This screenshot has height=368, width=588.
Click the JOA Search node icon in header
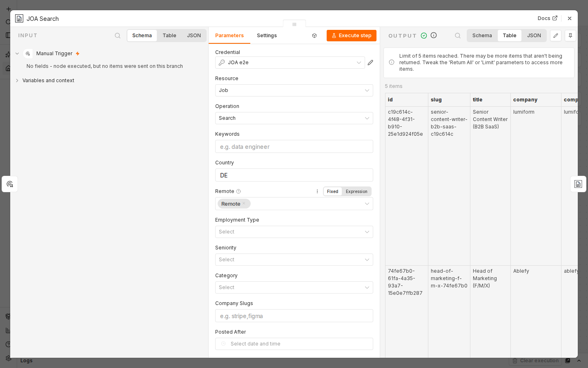click(19, 18)
